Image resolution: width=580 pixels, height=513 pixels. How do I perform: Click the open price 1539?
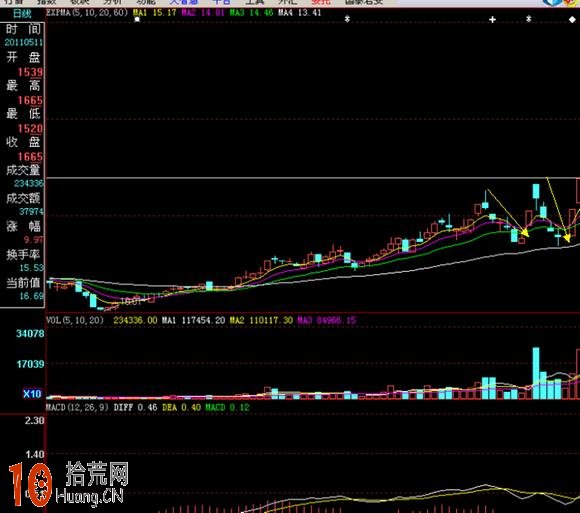click(30, 72)
